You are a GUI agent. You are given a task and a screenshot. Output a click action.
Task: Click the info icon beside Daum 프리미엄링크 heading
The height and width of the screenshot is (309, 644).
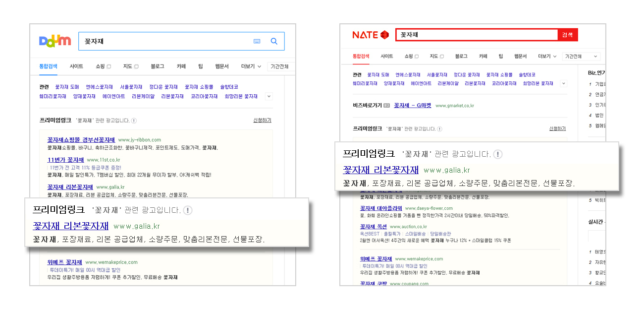pos(134,121)
